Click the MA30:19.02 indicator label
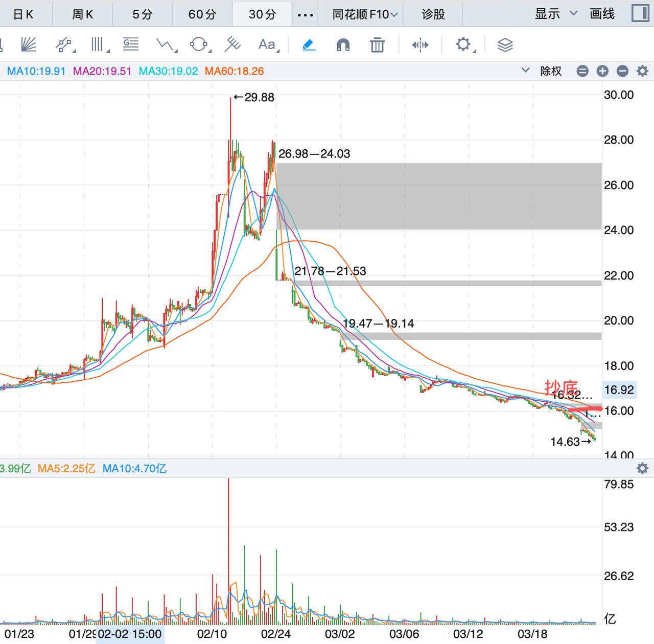654x644 pixels. coord(168,71)
